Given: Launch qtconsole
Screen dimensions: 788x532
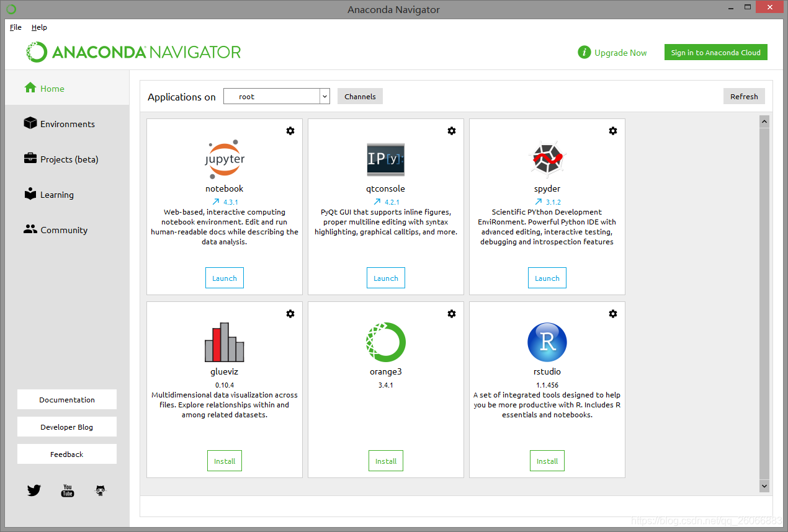Looking at the screenshot, I should tap(386, 278).
